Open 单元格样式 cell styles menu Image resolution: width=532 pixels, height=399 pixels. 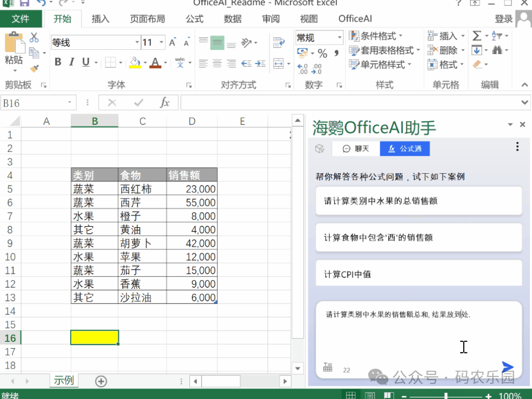click(x=380, y=65)
